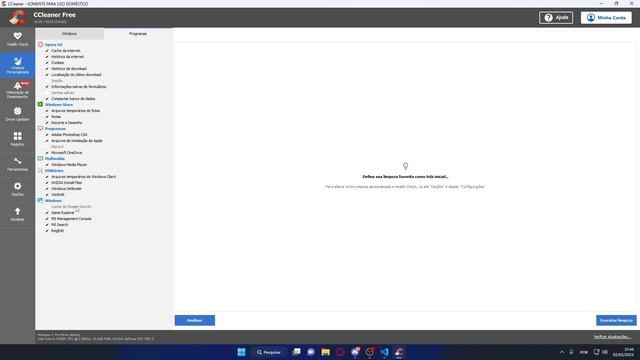This screenshot has width=640, height=360.
Task: Toggle the Microsoft OneDrive checkbox
Action: pyautogui.click(x=47, y=153)
